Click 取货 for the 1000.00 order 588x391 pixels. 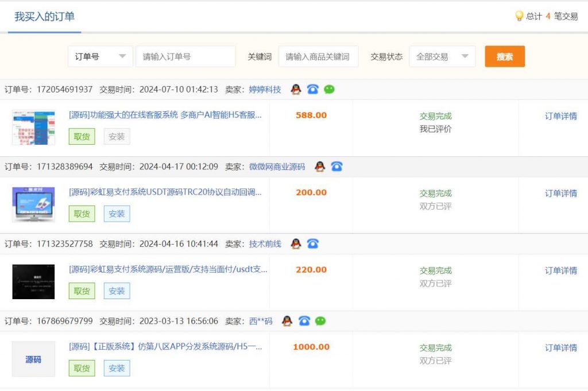[82, 368]
